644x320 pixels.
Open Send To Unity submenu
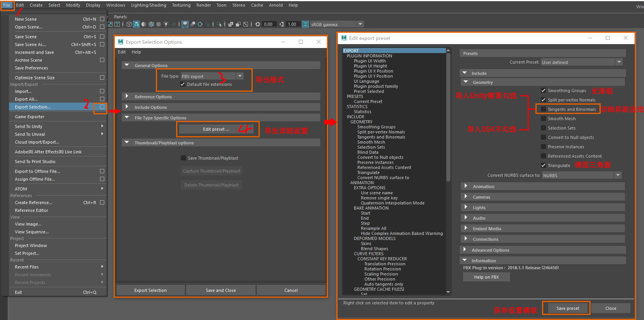[58, 126]
